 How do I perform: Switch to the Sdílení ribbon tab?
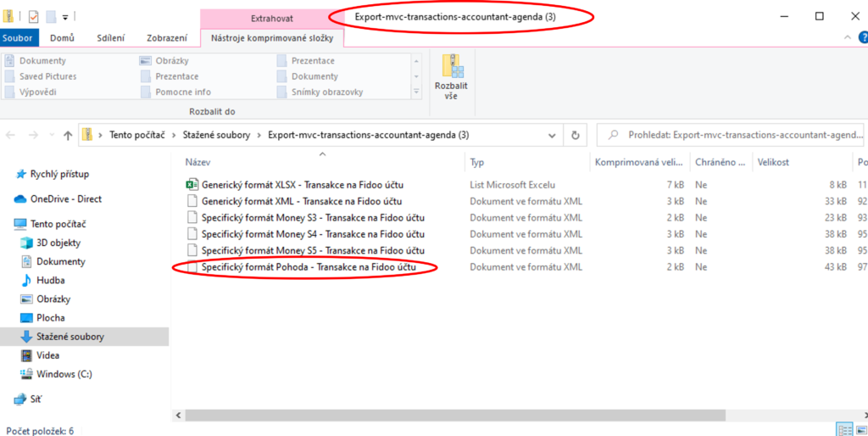(111, 37)
